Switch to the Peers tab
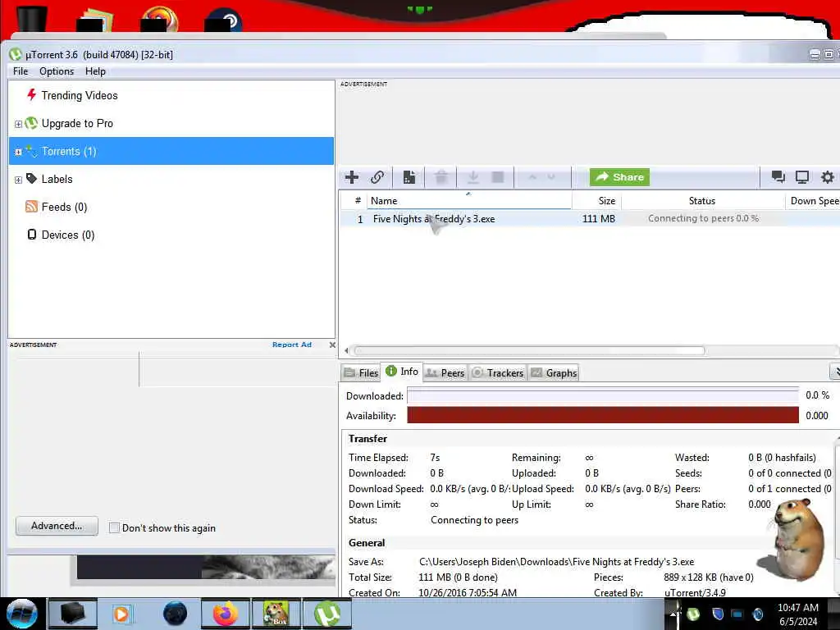Screen dimensions: 840x630 pos(445,373)
